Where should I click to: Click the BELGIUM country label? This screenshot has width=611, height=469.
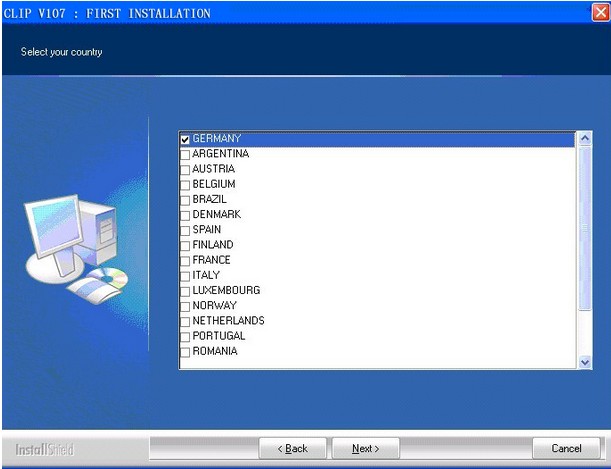(x=214, y=184)
